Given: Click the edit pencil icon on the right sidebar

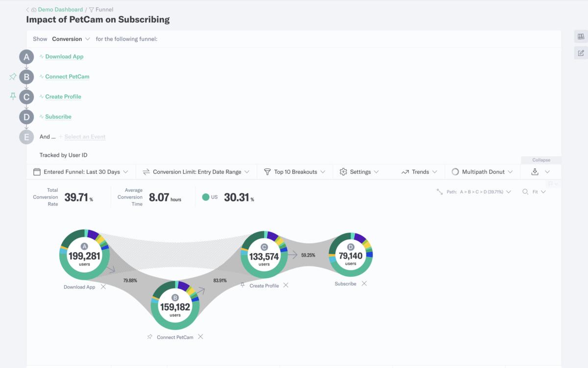Looking at the screenshot, I should 581,53.
